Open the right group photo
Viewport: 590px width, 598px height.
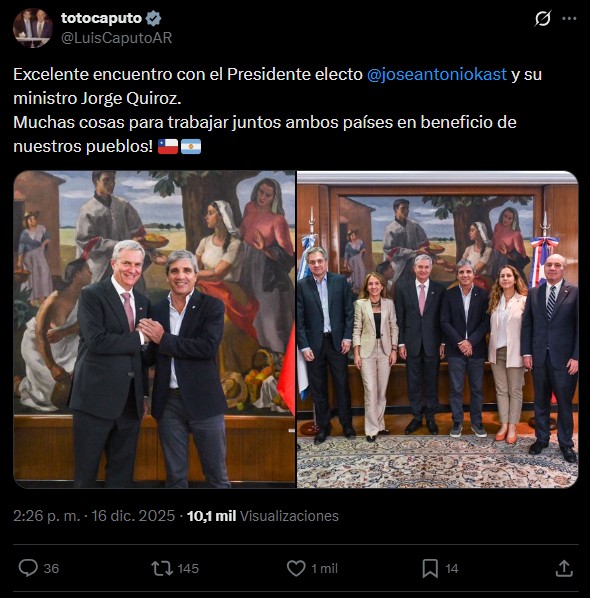[x=438, y=329]
